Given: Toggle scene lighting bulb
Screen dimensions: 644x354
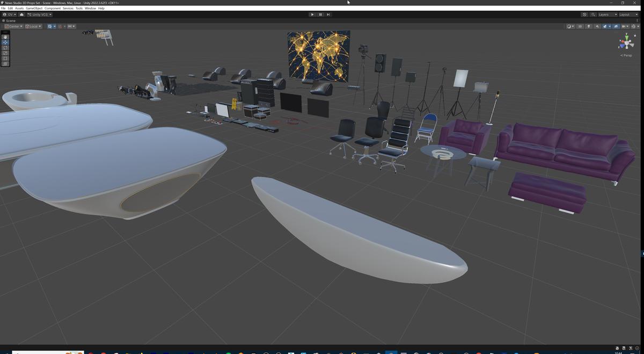Looking at the screenshot, I should pyautogui.click(x=589, y=26).
